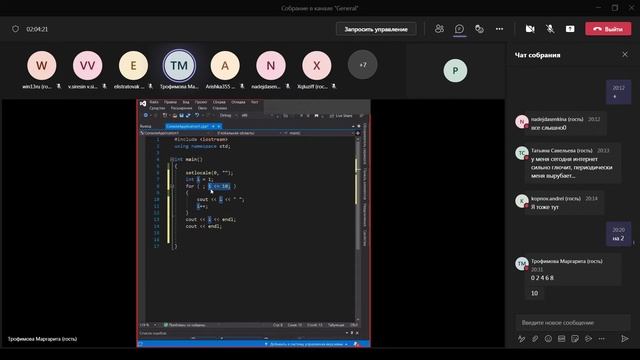Open the Debug configuration dropdown in shared screen
Viewport: 640px width, 360px height.
pos(228,116)
